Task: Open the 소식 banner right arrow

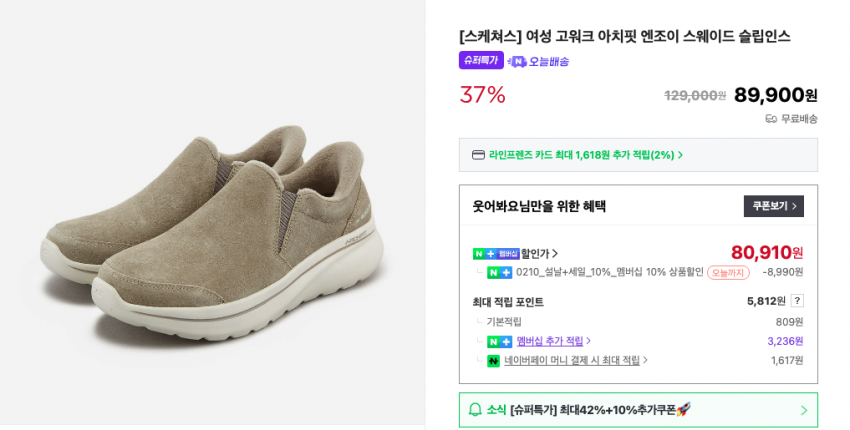Action: click(804, 410)
